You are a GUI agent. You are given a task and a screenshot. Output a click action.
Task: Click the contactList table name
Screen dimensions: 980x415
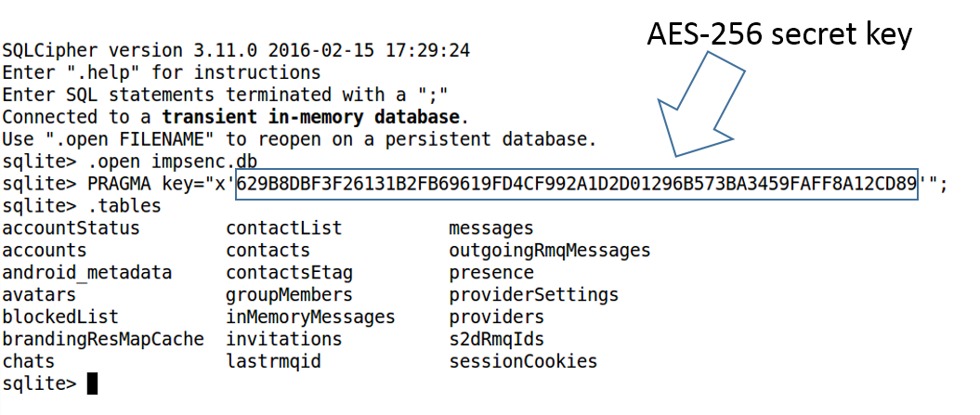(283, 228)
